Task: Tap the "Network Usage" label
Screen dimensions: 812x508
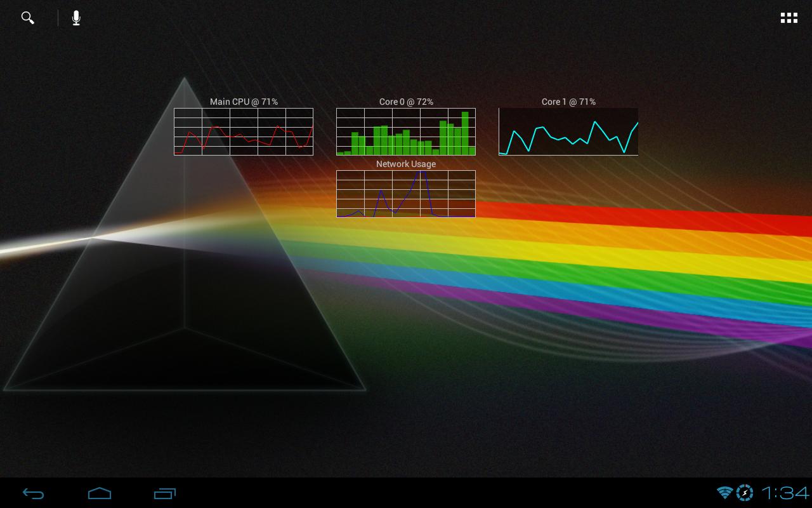Action: 406,164
